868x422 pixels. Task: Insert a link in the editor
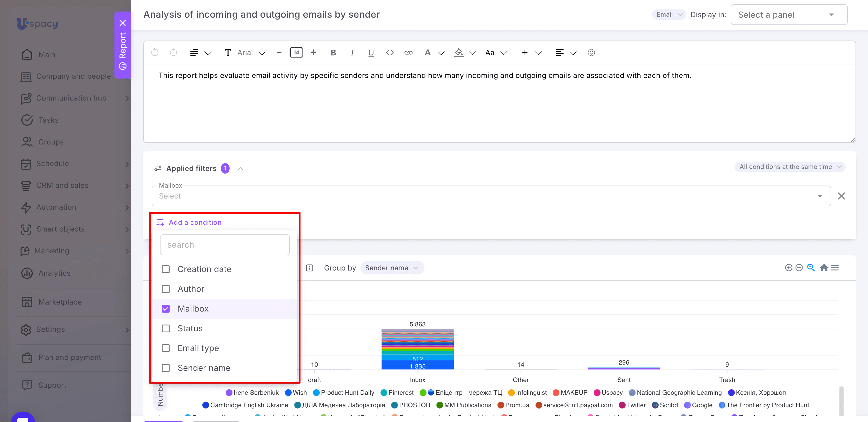[x=408, y=52]
